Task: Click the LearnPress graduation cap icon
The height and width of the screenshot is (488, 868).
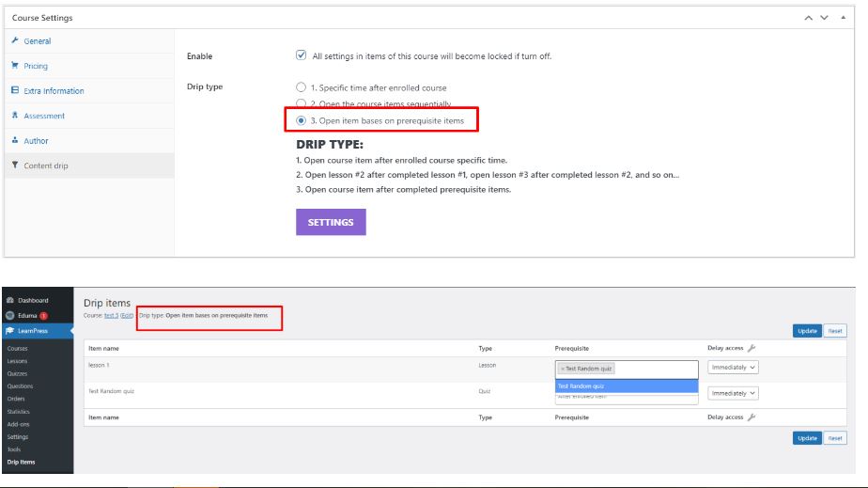Action: click(x=10, y=331)
